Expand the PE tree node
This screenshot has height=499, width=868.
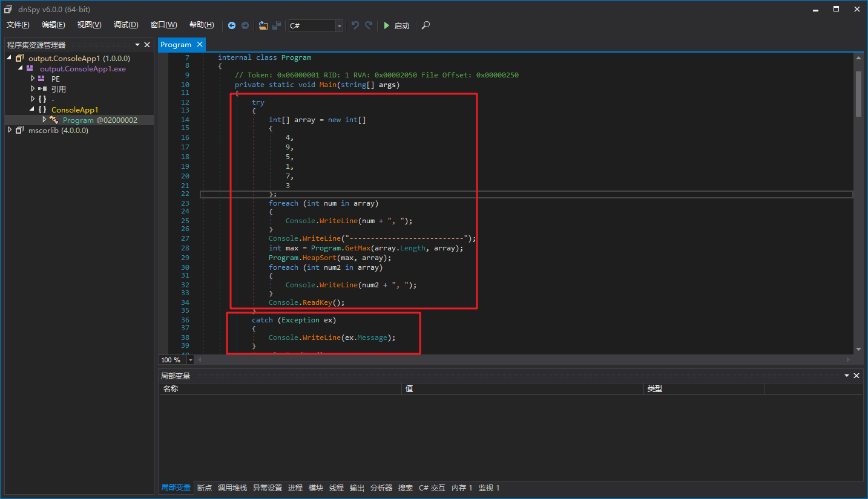tap(33, 79)
